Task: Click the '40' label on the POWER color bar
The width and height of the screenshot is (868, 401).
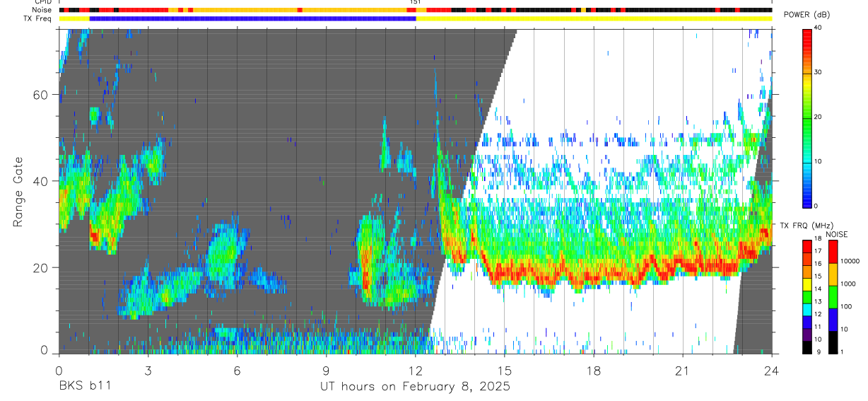Action: pos(818,28)
